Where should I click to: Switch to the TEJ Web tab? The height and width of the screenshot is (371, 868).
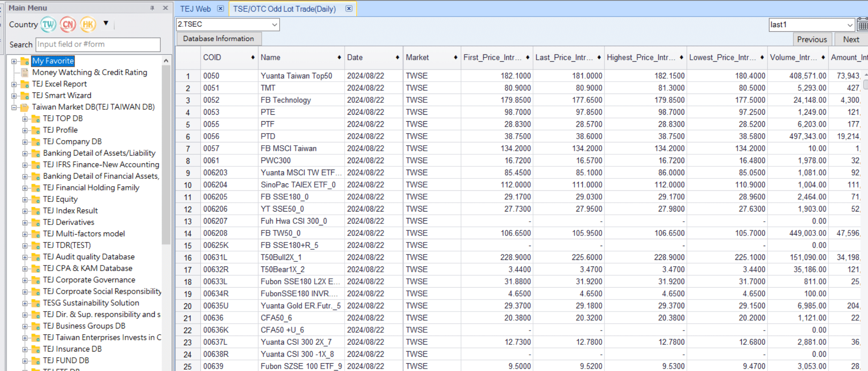point(195,9)
